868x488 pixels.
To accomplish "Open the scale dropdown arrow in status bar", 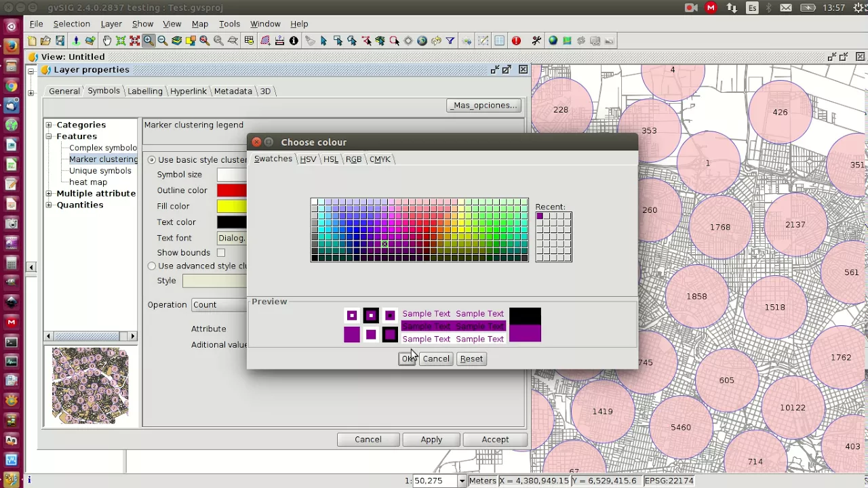I will click(x=462, y=481).
